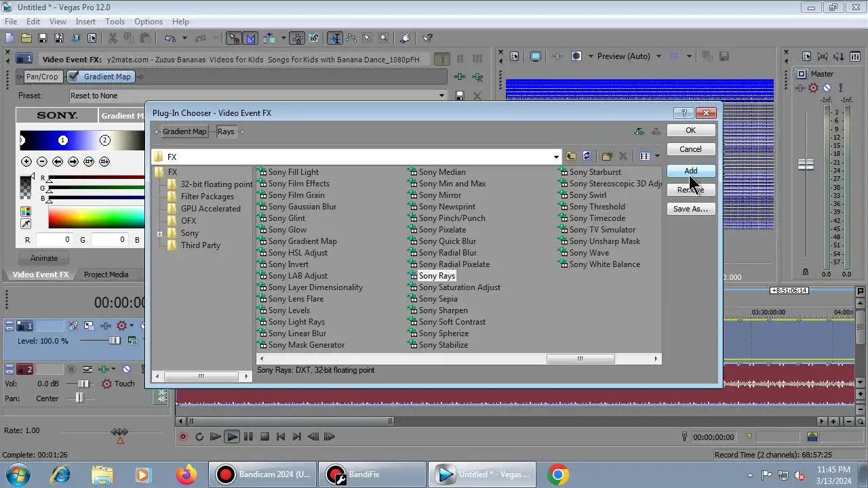Switch to the Video Event FX tab
The image size is (868, 488).
[x=41, y=274]
